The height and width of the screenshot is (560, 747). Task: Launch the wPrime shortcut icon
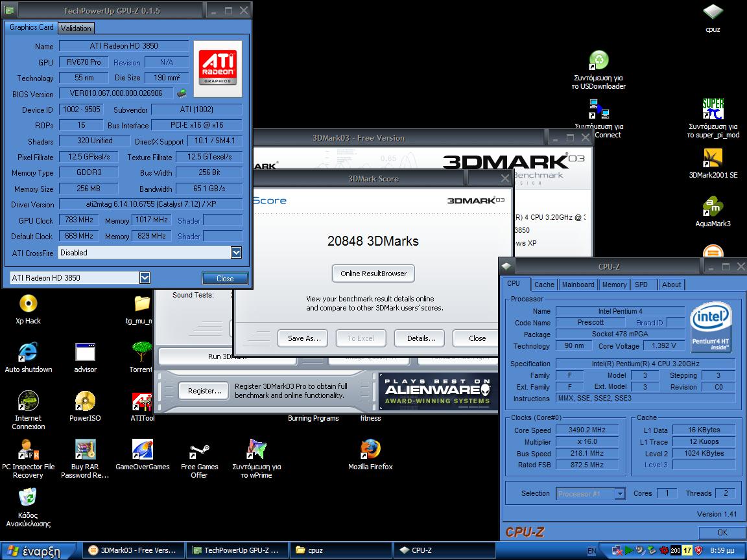point(256,449)
